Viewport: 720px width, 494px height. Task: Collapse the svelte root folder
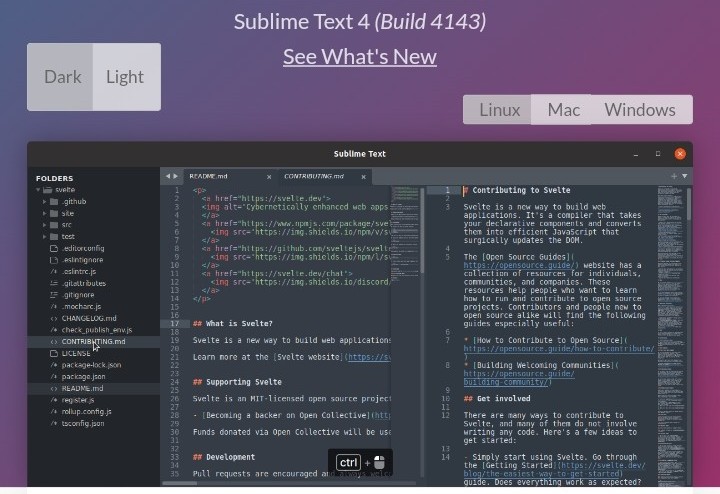point(38,190)
